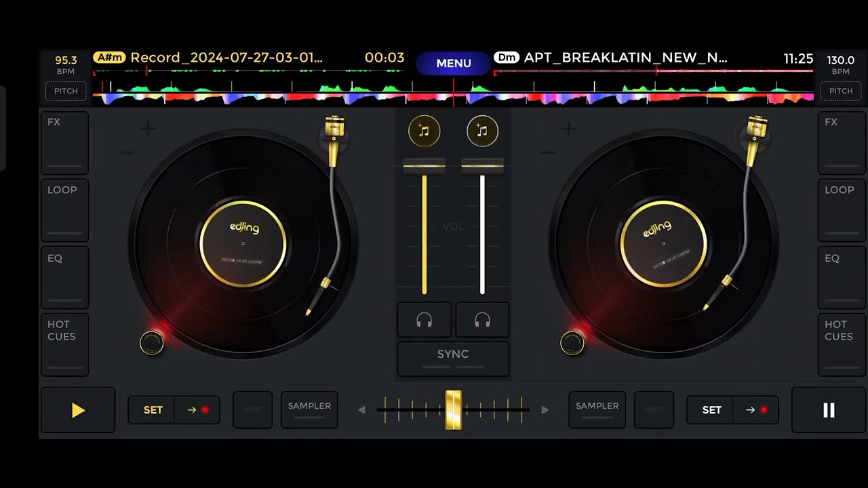The height and width of the screenshot is (488, 868).
Task: Sync the two decks with SYNC
Action: [x=453, y=359]
